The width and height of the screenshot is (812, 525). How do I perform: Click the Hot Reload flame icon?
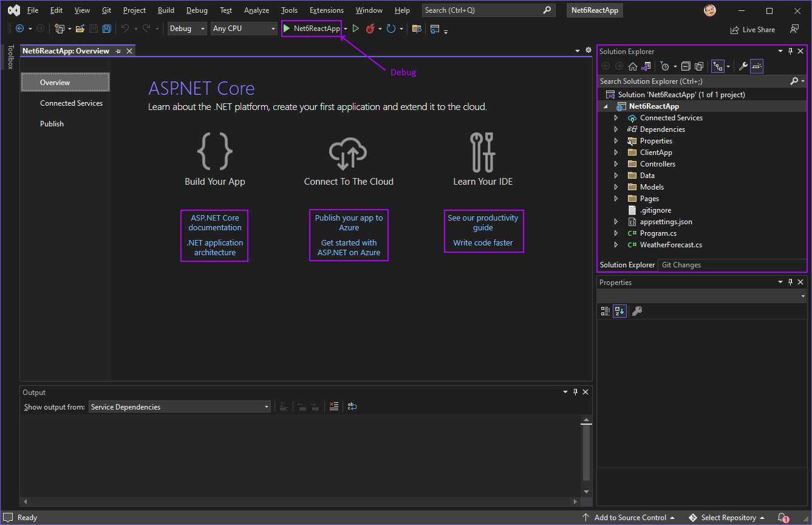point(370,29)
